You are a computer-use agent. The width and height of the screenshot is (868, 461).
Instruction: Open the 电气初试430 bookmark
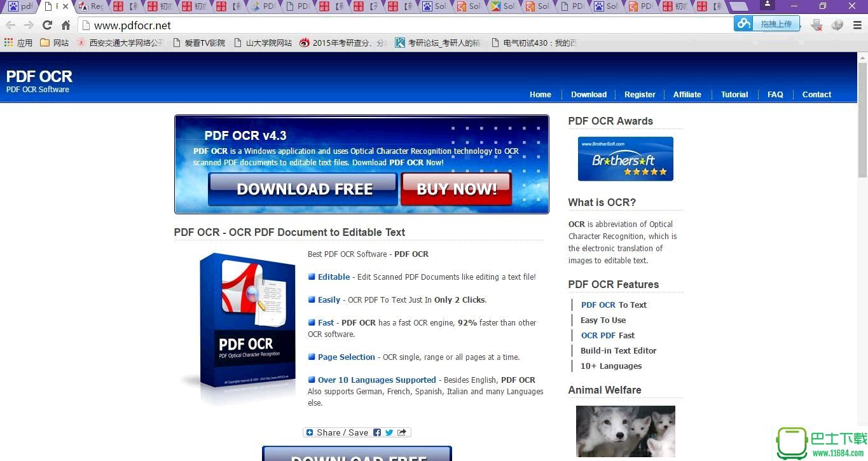pyautogui.click(x=534, y=43)
